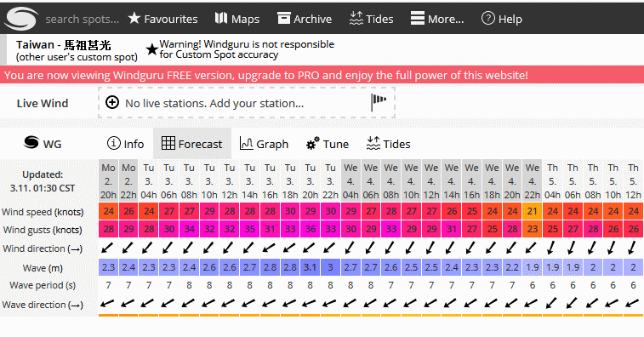The image size is (644, 337).
Task: Open the Tune settings gear tab
Action: (328, 144)
